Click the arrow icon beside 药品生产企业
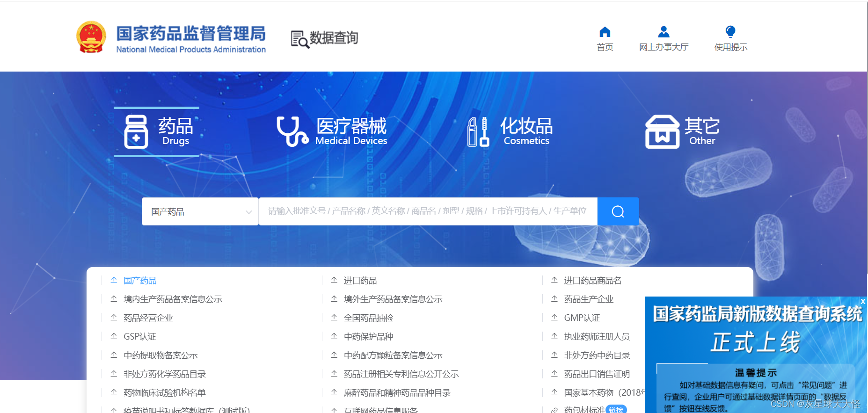 click(x=554, y=299)
